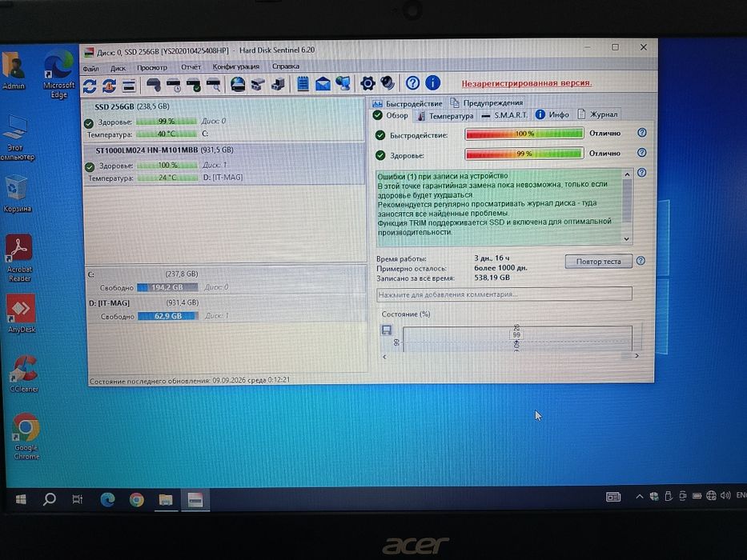Viewport: 747px width, 560px height.
Task: Open the Диск menu
Action: [x=118, y=68]
